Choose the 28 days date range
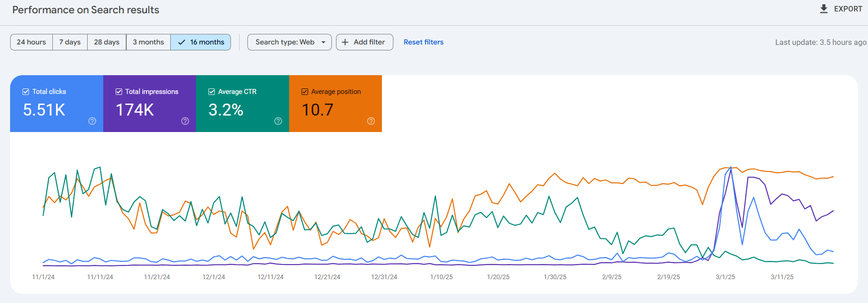The width and height of the screenshot is (868, 303). 106,42
